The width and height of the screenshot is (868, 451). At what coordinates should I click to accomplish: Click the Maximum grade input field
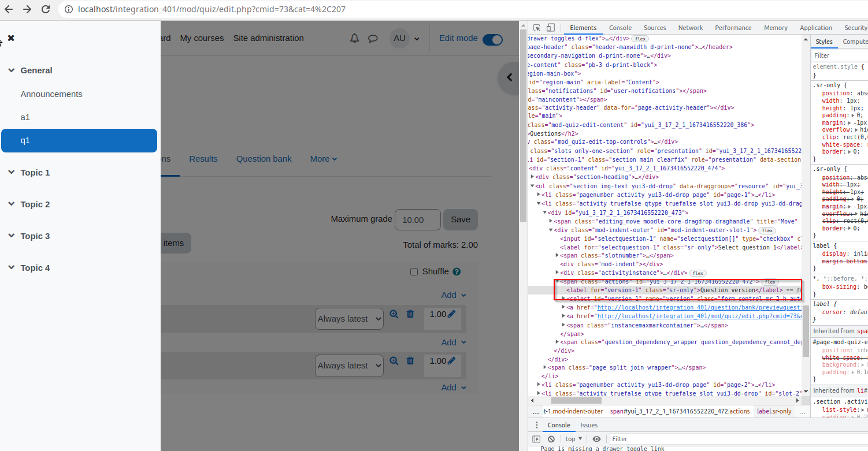[x=418, y=219]
